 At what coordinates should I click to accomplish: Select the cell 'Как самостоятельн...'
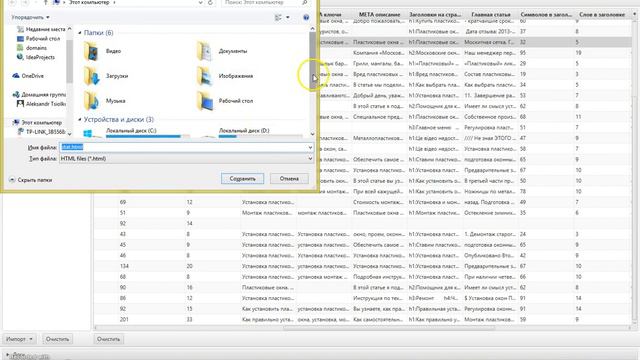[379, 320]
